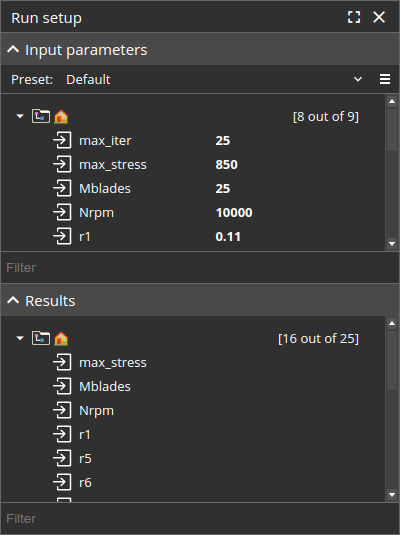Click the r5 result arrow icon
This screenshot has width=400, height=535.
coord(62,459)
